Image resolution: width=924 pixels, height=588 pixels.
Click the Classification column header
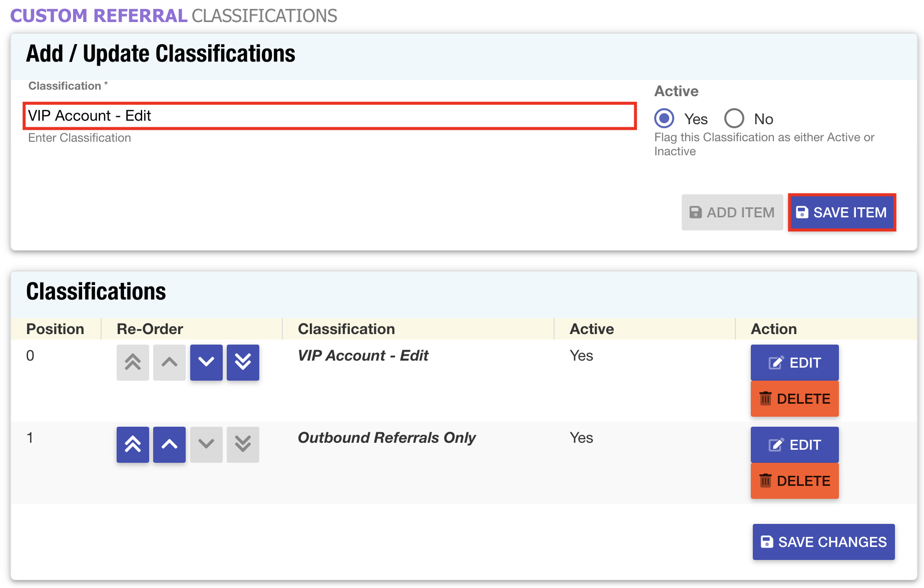[346, 329]
